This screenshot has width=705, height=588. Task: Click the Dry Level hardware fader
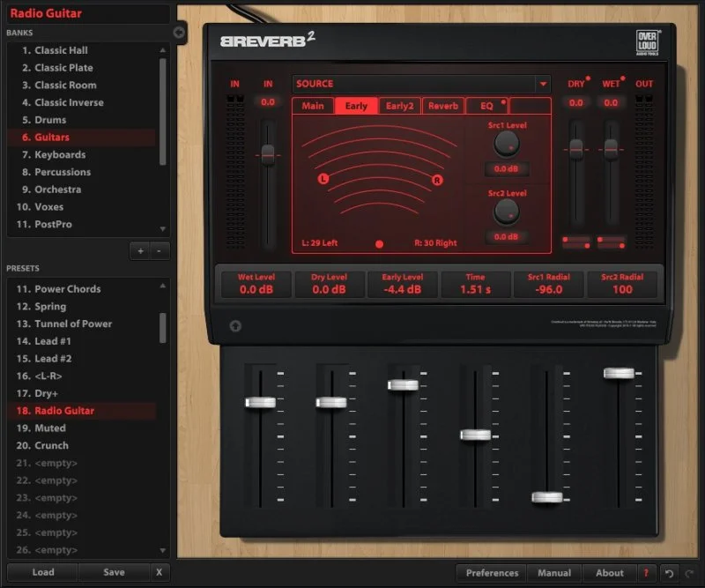pos(331,403)
